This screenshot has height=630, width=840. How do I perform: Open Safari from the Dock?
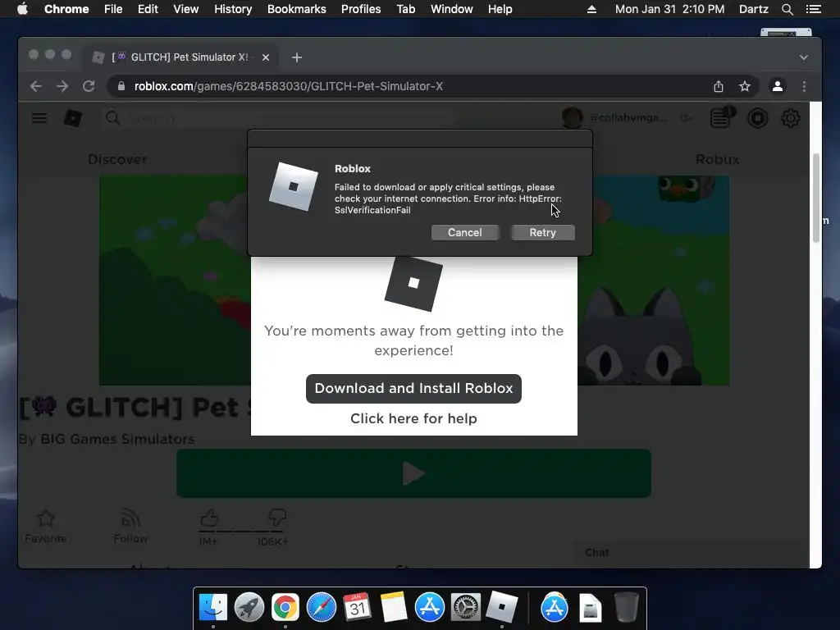[x=321, y=608]
